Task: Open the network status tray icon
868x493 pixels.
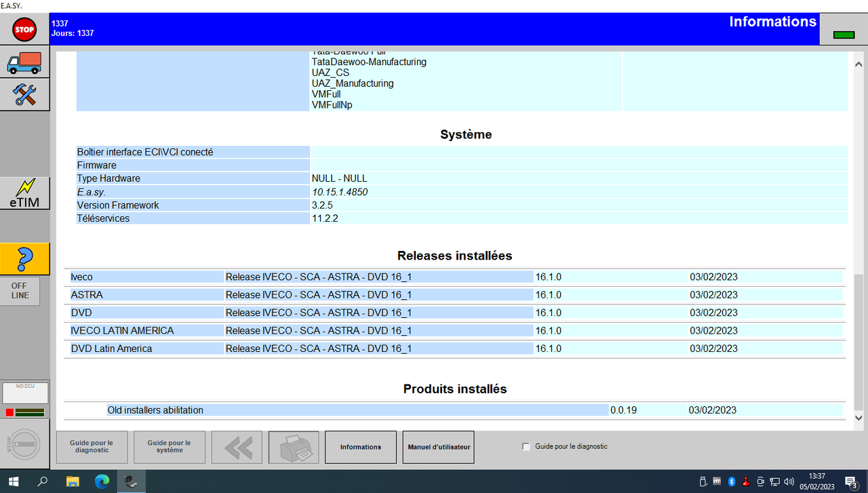Action: (774, 481)
